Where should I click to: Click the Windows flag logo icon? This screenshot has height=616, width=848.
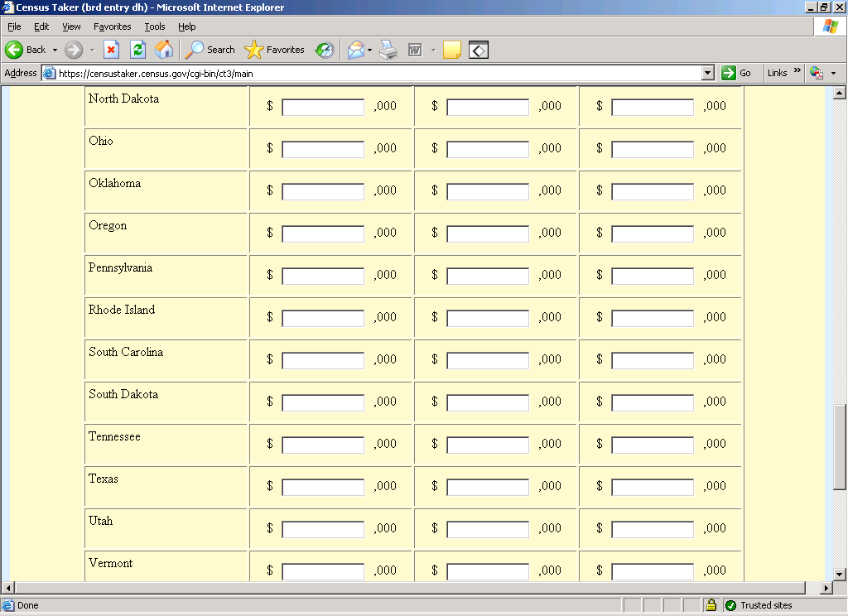831,26
